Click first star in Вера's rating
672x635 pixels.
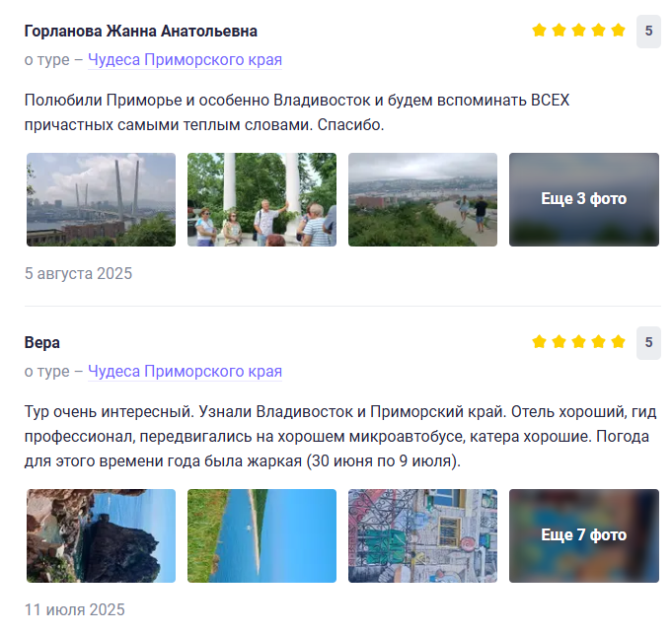[x=539, y=342]
